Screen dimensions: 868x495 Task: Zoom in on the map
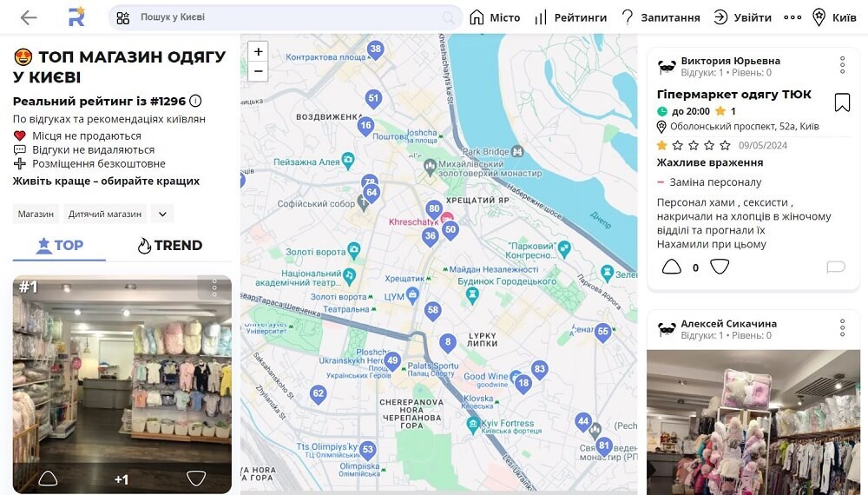click(x=258, y=51)
